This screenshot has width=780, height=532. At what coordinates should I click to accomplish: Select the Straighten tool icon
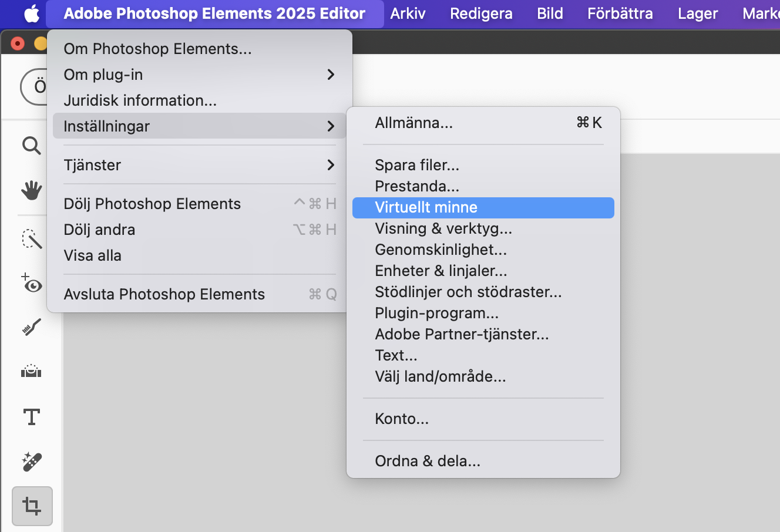pyautogui.click(x=31, y=372)
